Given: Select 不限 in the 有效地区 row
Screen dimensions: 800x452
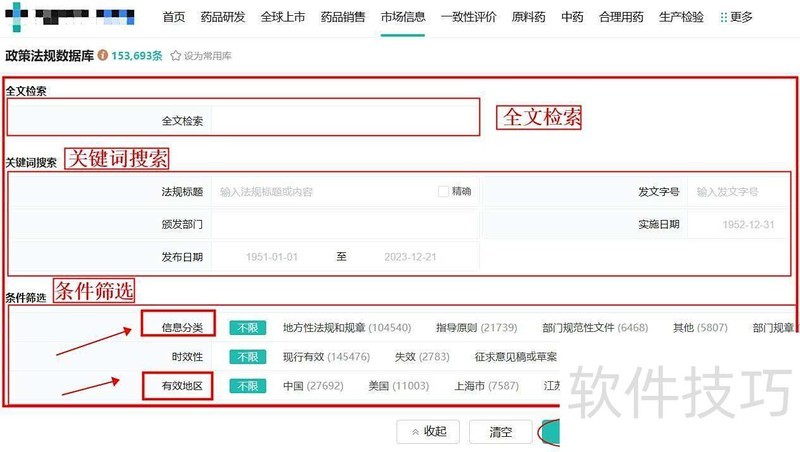Looking at the screenshot, I should (x=248, y=386).
